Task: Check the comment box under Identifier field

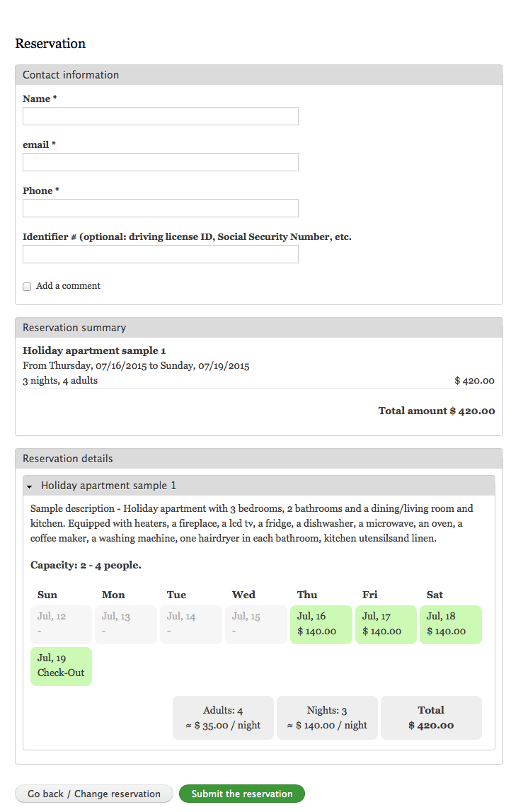Action: (27, 286)
